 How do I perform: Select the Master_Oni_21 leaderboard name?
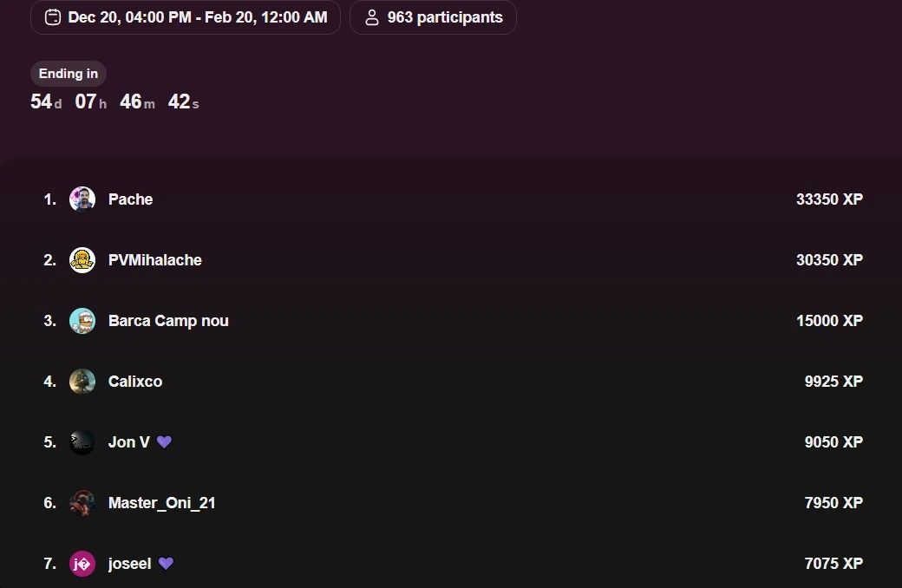tap(161, 503)
